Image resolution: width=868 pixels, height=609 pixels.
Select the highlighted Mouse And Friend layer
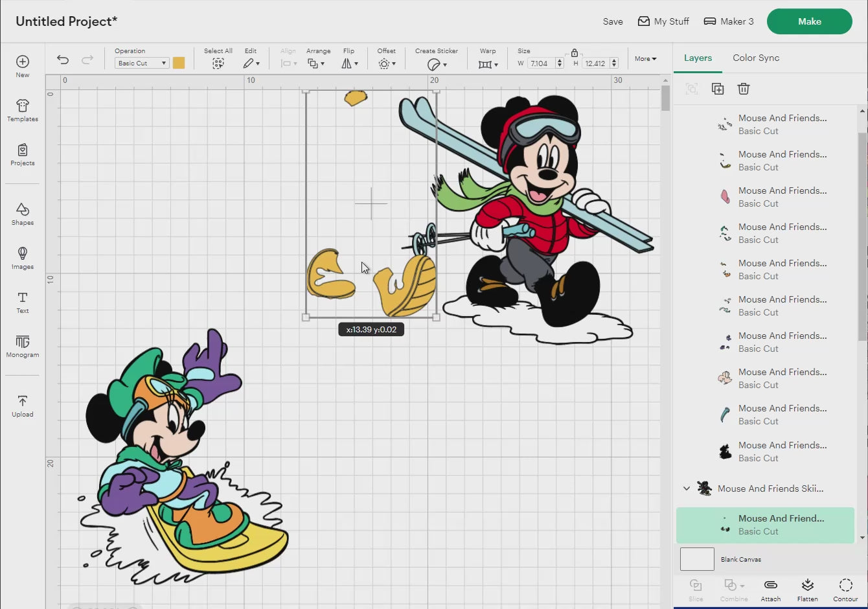tap(766, 525)
